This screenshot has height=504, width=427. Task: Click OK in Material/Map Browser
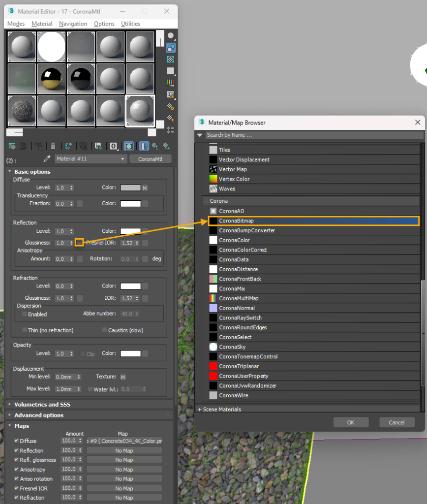351,422
